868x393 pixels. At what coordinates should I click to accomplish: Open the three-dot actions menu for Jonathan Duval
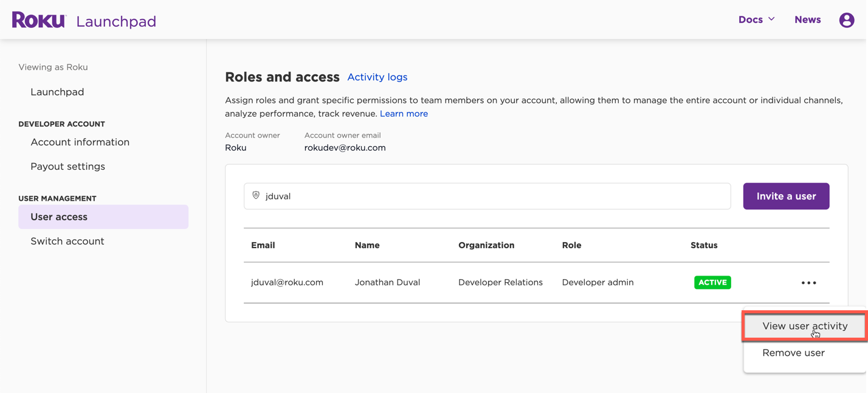pos(808,282)
